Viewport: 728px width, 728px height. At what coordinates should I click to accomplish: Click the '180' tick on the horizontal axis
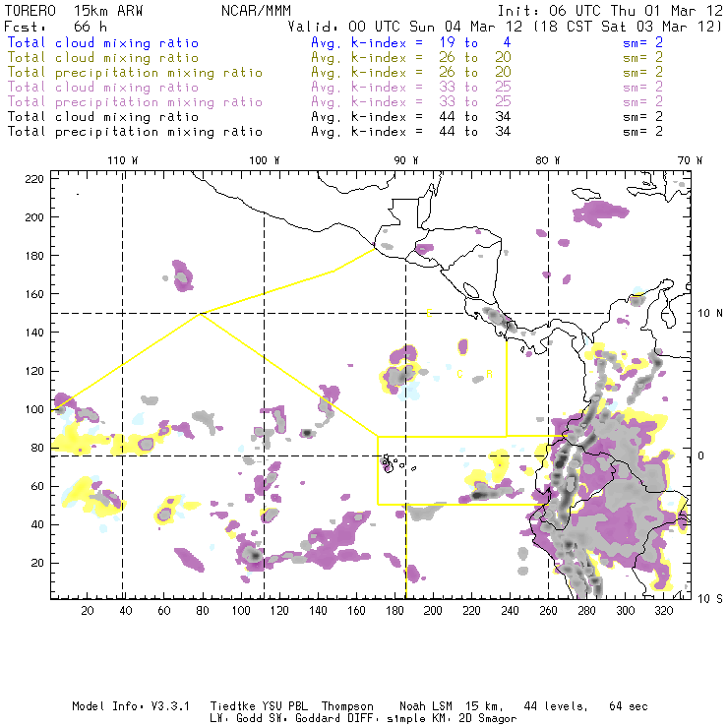pos(394,611)
